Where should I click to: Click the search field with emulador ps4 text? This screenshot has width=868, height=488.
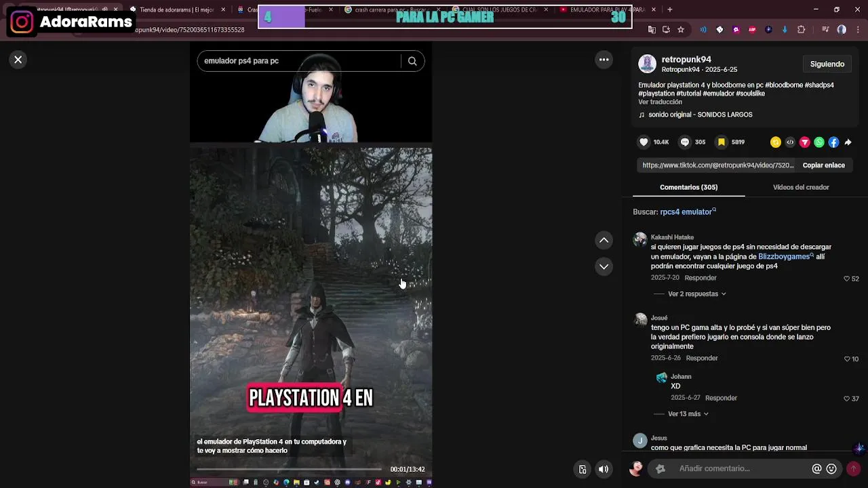click(298, 61)
